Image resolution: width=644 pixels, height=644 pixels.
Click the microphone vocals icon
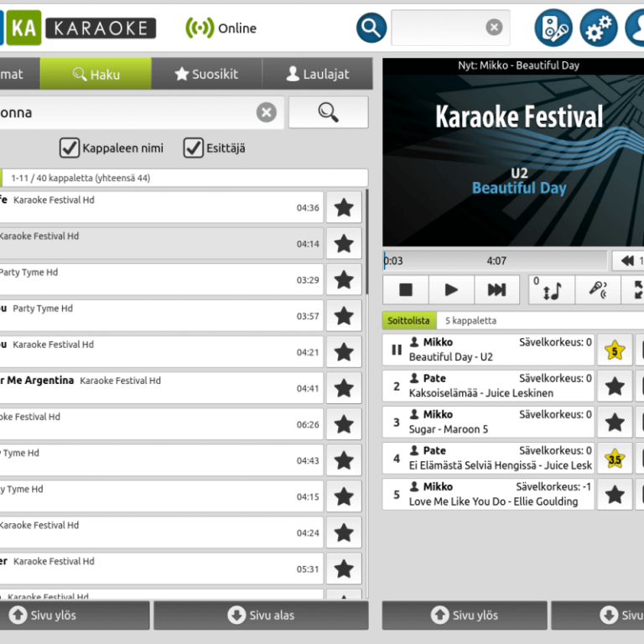click(598, 290)
